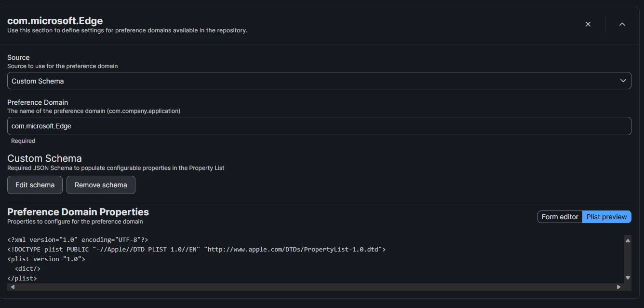Switch to the Form editor view
This screenshot has width=644, height=308.
coord(560,217)
